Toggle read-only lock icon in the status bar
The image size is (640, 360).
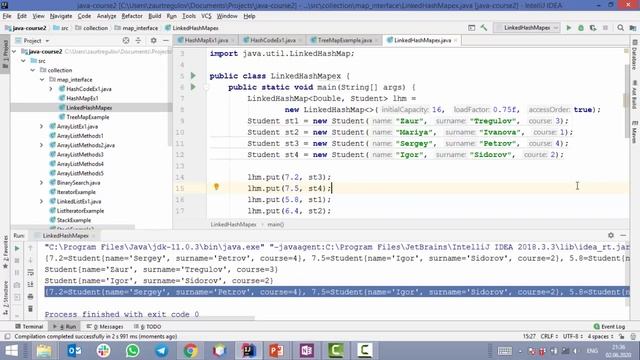click(x=621, y=336)
